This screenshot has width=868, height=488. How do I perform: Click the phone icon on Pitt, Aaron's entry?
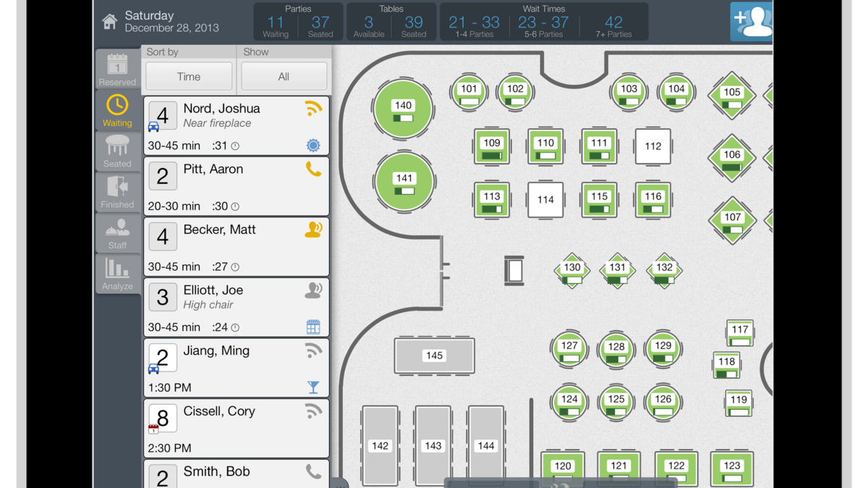coord(313,169)
